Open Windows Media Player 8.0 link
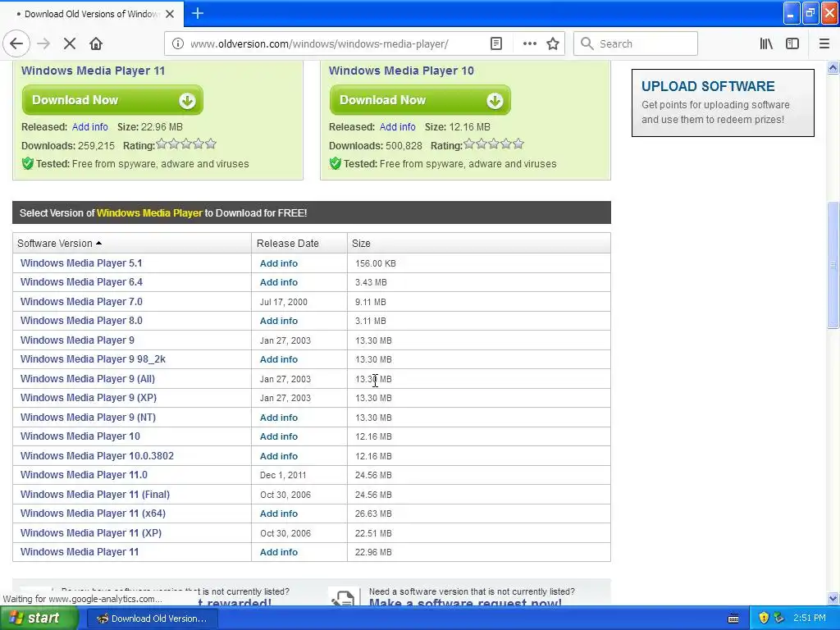Viewport: 840px width, 630px height. coord(81,321)
